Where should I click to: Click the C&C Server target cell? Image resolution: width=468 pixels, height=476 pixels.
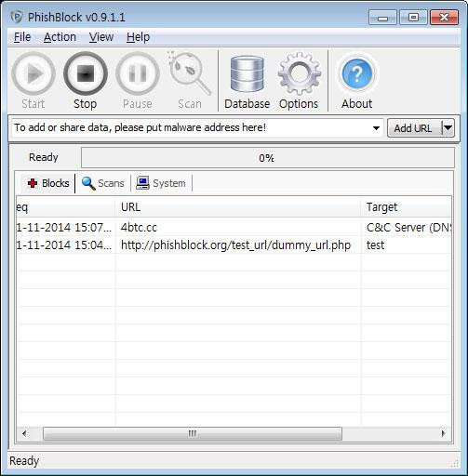(408, 228)
